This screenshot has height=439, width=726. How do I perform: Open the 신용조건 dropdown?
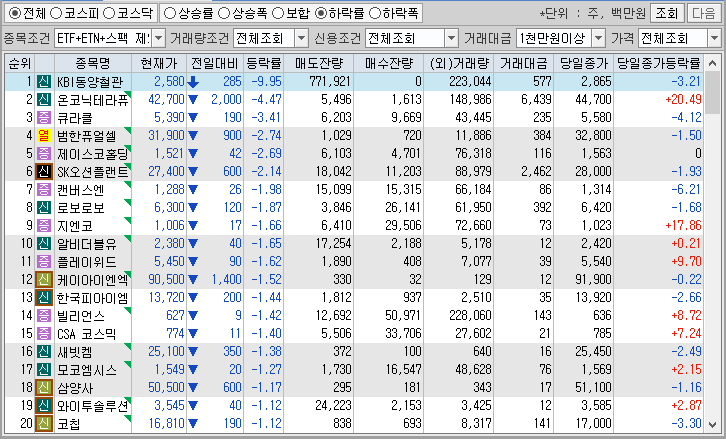451,38
